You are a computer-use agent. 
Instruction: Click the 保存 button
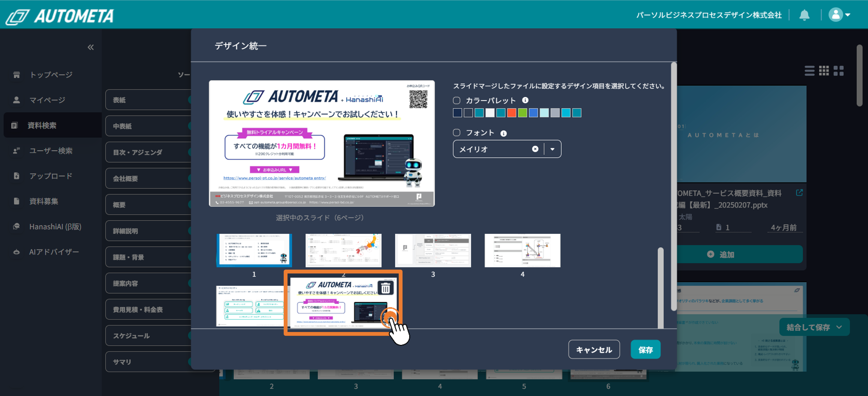pos(645,349)
